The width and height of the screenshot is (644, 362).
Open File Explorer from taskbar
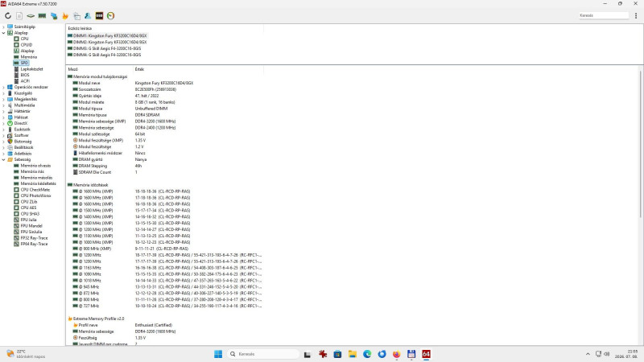point(352,354)
